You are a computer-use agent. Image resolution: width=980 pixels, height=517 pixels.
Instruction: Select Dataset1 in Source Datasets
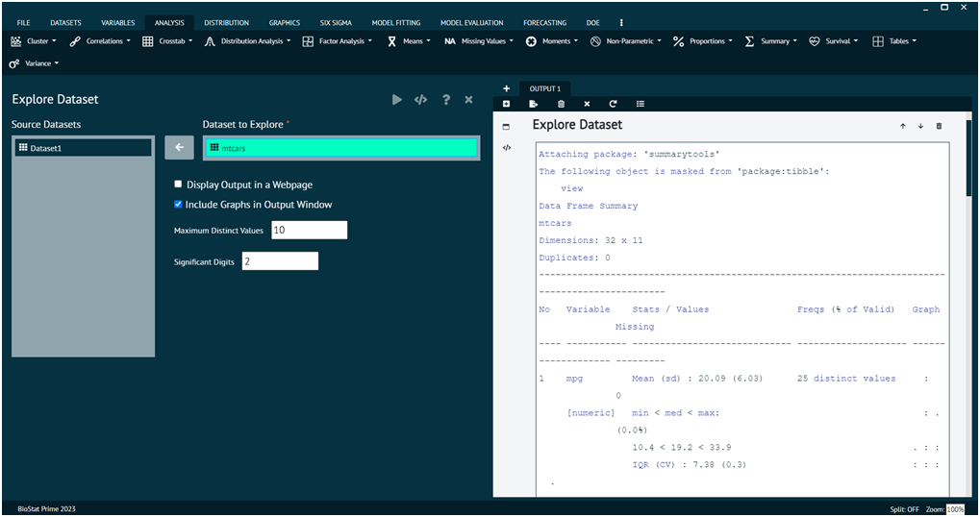tap(83, 147)
